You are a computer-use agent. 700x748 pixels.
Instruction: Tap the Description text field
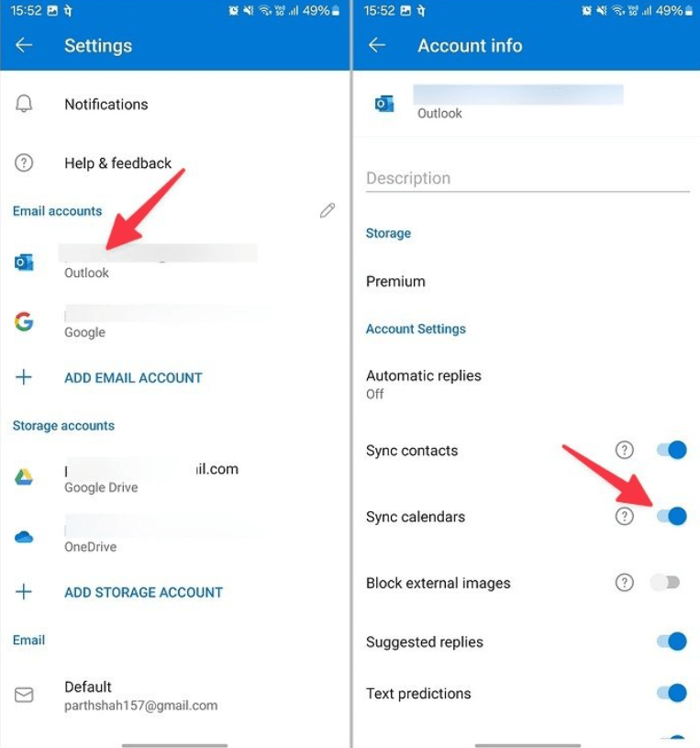[527, 178]
